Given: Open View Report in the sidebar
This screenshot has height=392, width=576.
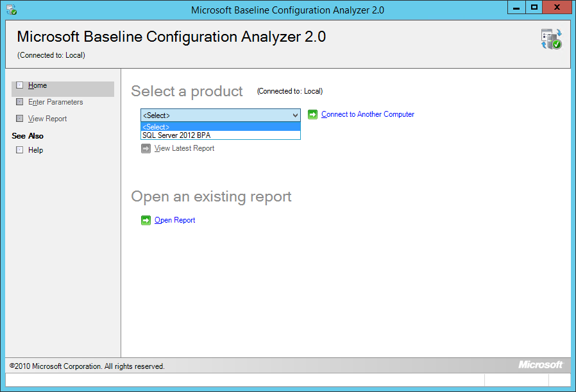Looking at the screenshot, I should 47,119.
